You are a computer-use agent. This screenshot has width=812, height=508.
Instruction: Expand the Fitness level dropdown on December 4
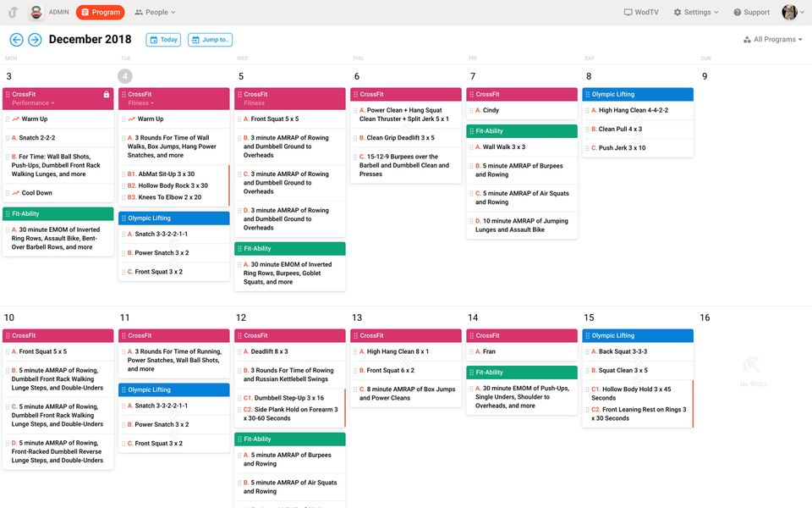click(x=141, y=103)
